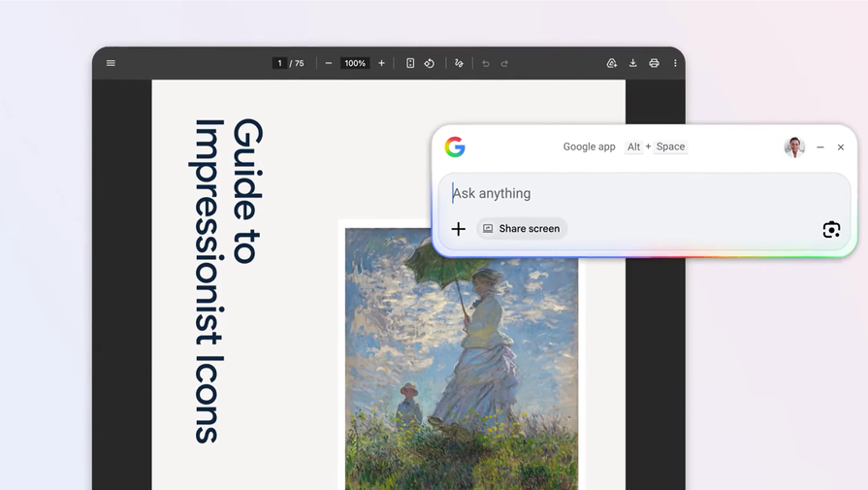Undo the last PDF annotation
Image resolution: width=868 pixels, height=490 pixels.
click(x=486, y=63)
